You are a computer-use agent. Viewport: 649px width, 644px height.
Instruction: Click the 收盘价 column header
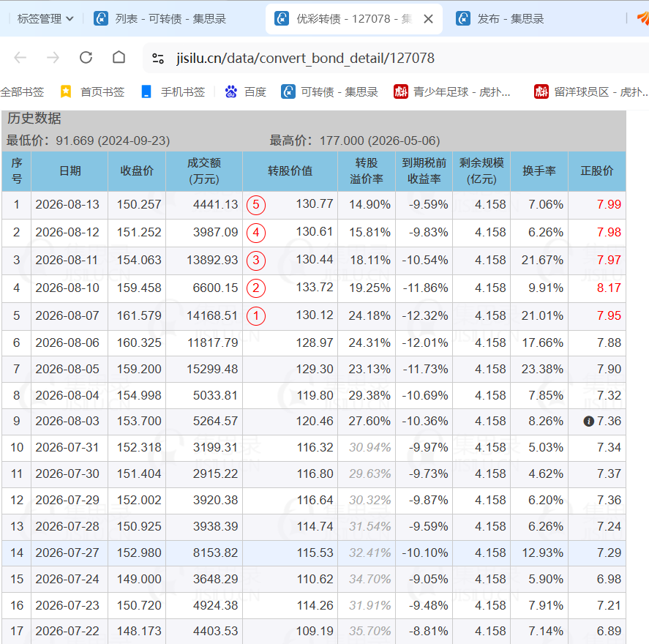(137, 171)
